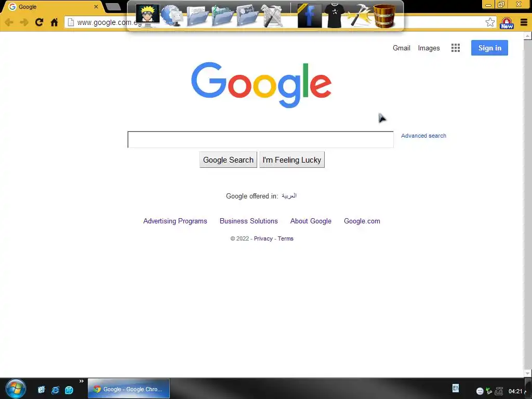Viewport: 532px width, 399px height.
Task: Open the Chrome hamburger menu
Action: tap(524, 23)
